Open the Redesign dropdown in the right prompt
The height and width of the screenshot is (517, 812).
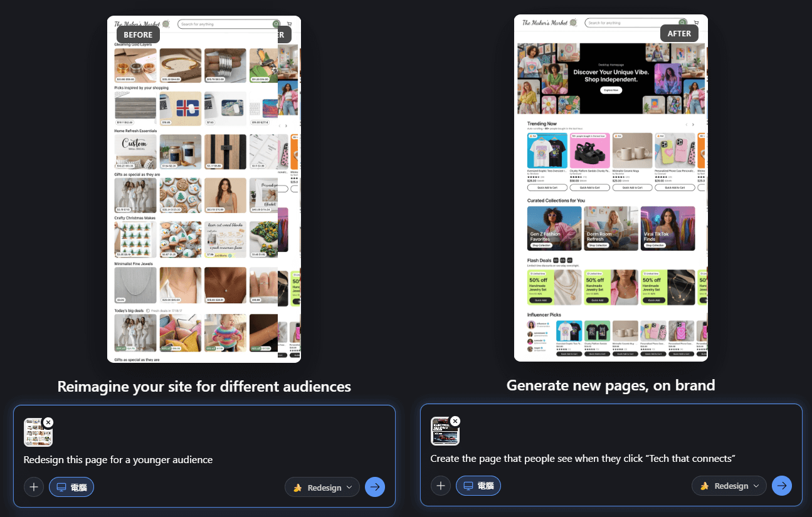(x=729, y=486)
